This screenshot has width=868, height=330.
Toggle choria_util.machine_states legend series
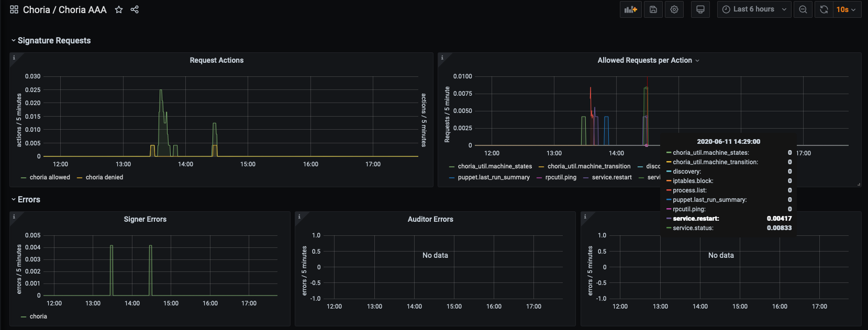495,166
